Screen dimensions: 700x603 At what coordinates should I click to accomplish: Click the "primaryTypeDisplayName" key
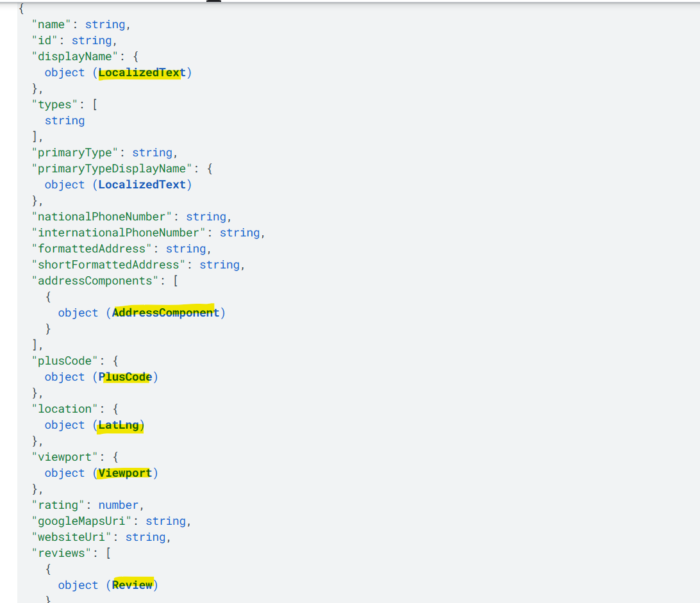click(112, 169)
